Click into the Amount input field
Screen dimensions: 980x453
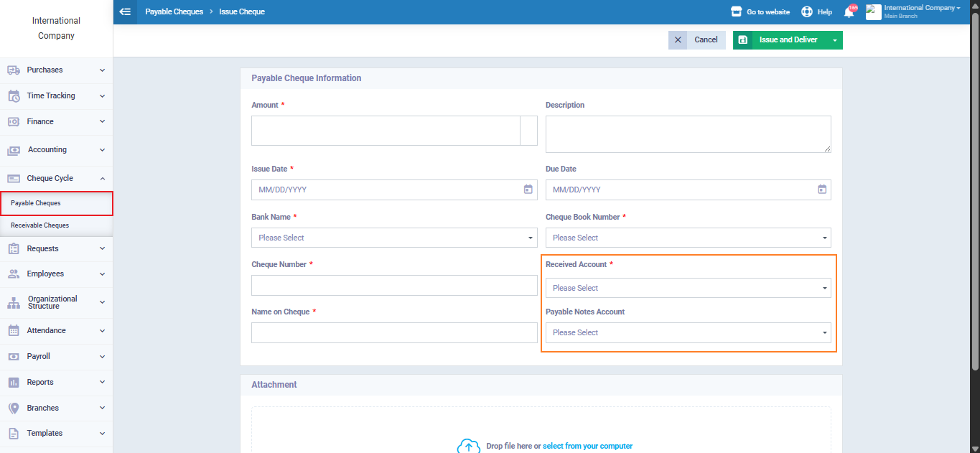coord(386,131)
